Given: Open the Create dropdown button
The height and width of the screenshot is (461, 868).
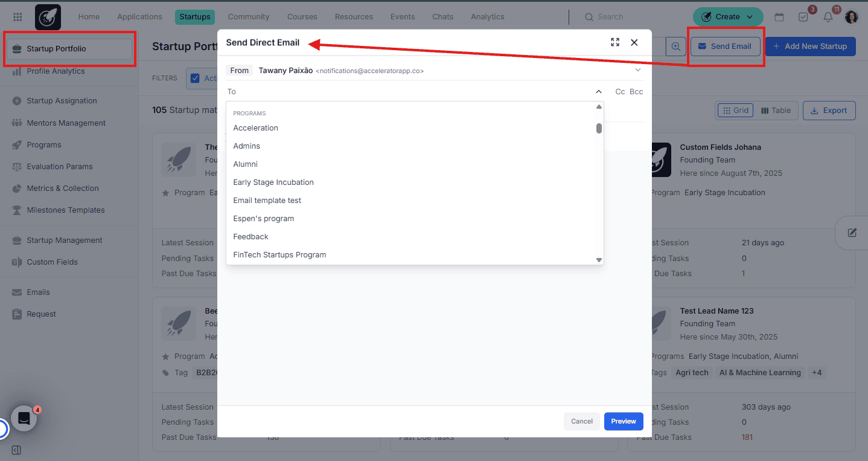Looking at the screenshot, I should pyautogui.click(x=727, y=17).
